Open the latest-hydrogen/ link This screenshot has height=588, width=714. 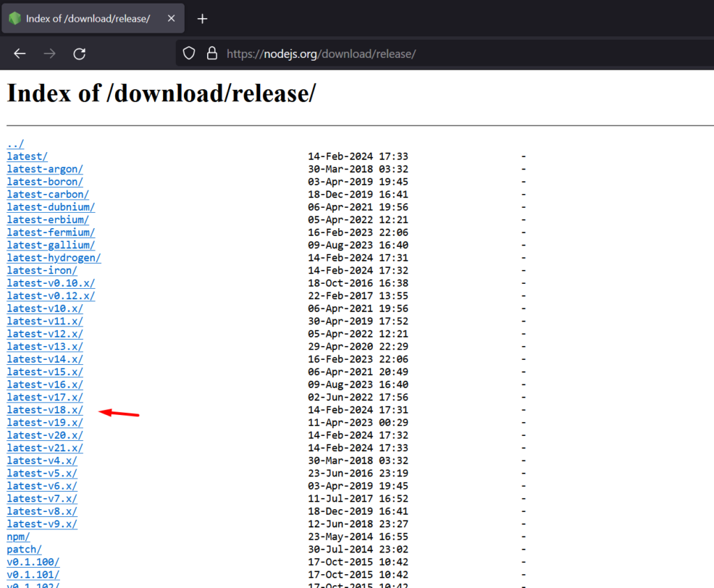[54, 258]
